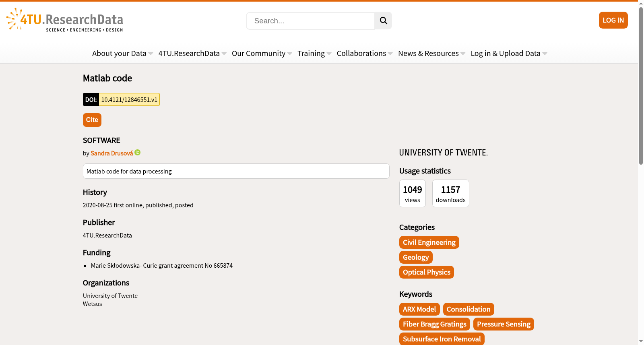Click the Subsurface Iron Removal keyword tag

pos(442,339)
